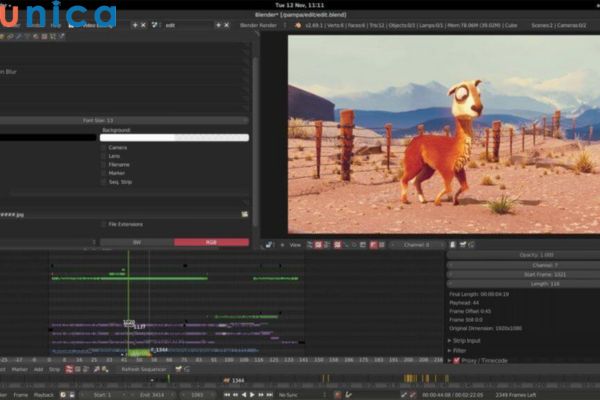Open the Frame menu in timeline header

[x=21, y=395]
